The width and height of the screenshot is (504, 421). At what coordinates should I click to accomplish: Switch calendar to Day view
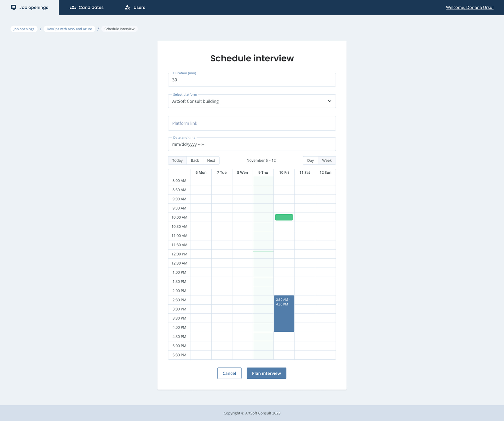(311, 160)
